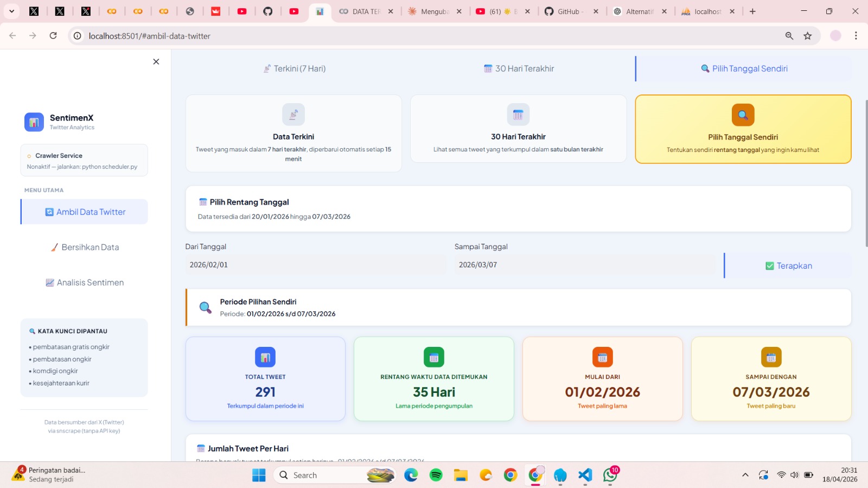This screenshot has width=868, height=488.
Task: Close the labeled GitHub browser tab
Action: click(x=596, y=11)
